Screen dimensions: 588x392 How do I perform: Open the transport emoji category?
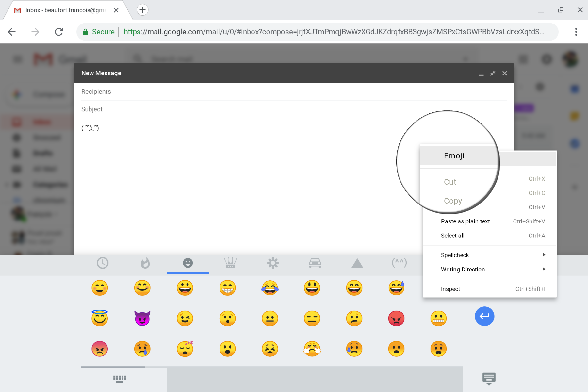(x=315, y=263)
